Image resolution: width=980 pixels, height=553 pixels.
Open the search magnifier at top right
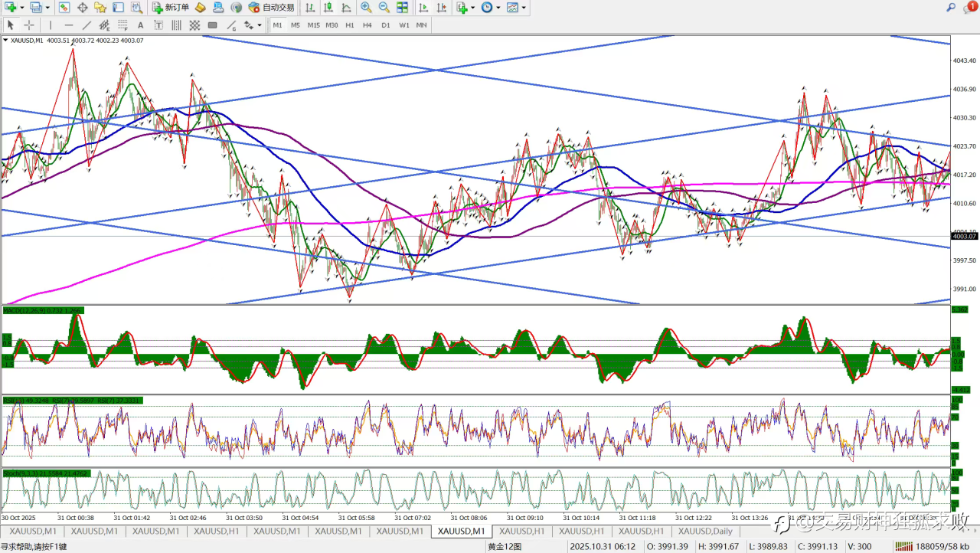952,8
